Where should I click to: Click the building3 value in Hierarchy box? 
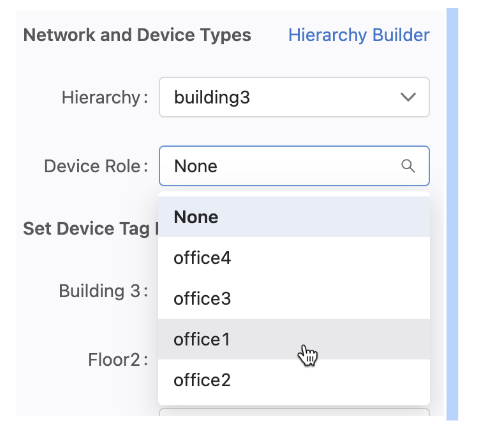click(x=212, y=98)
